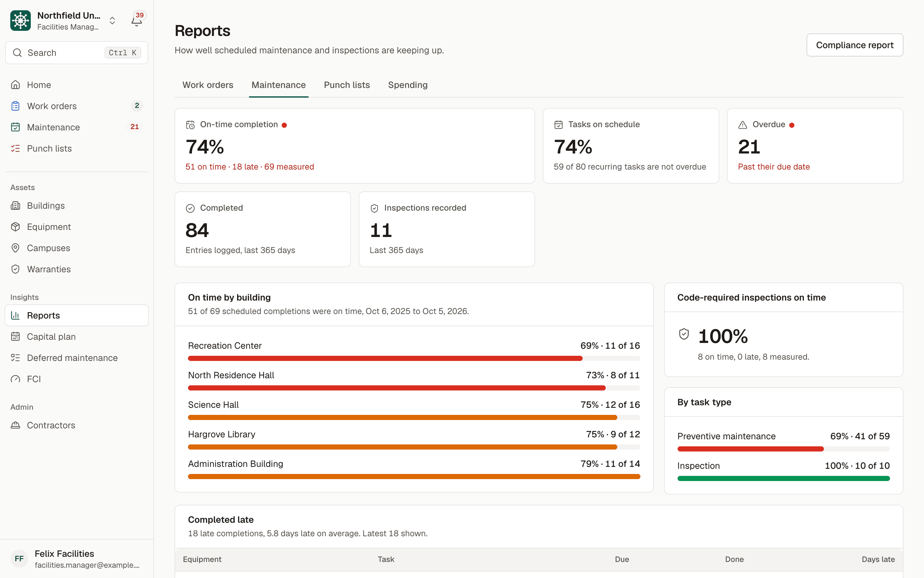Open the organization switcher chevron
This screenshot has height=578, width=924.
pos(112,21)
